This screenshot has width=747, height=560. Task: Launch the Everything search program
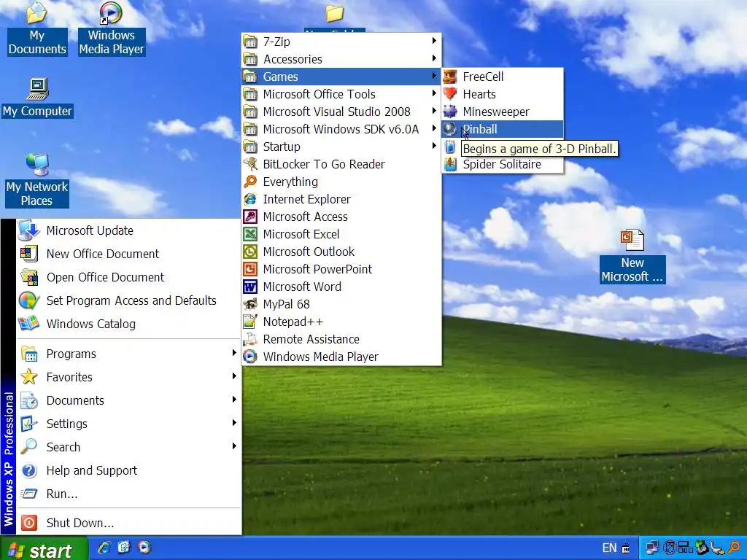click(x=341, y=182)
